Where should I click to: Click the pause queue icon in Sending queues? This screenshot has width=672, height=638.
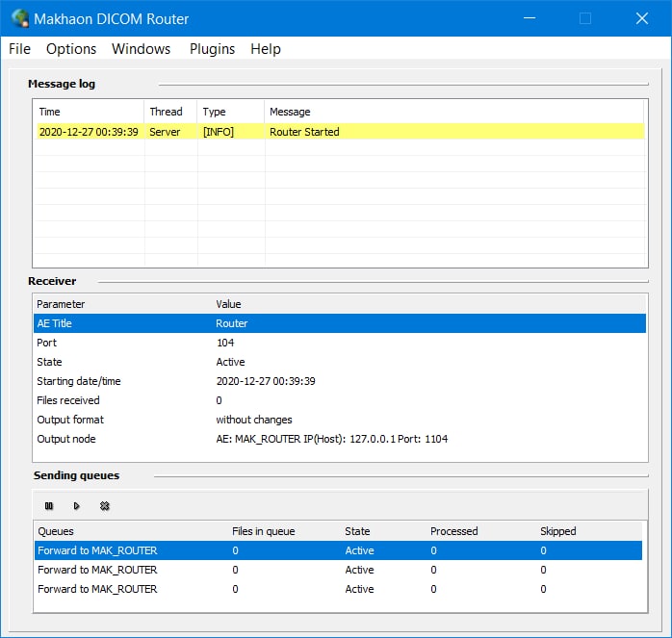[49, 506]
